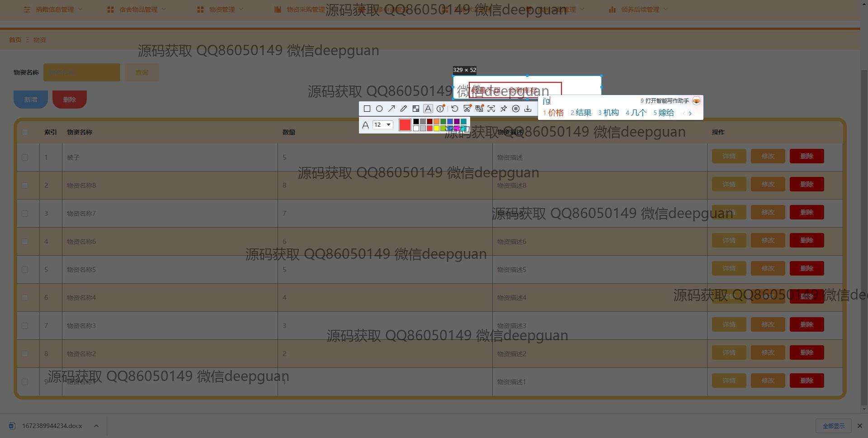Check the checkbox for 物资名称4 row
Viewport: 868px width, 438px height.
tap(25, 298)
